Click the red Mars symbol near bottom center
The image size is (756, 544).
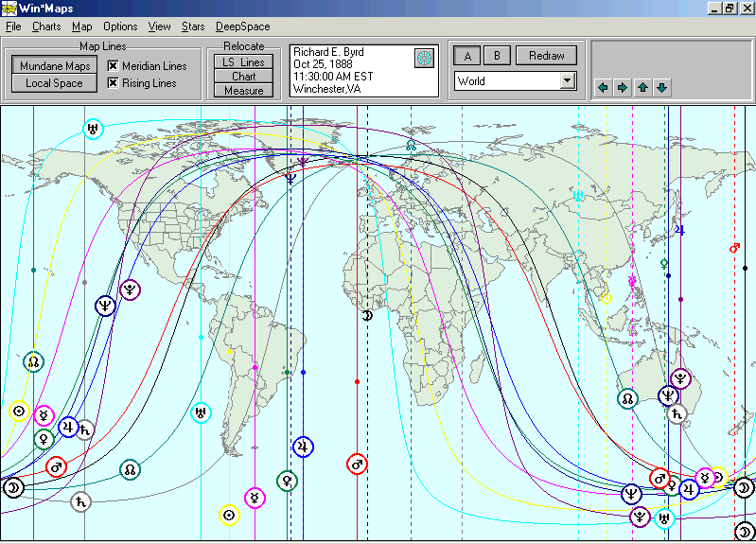pos(357,464)
